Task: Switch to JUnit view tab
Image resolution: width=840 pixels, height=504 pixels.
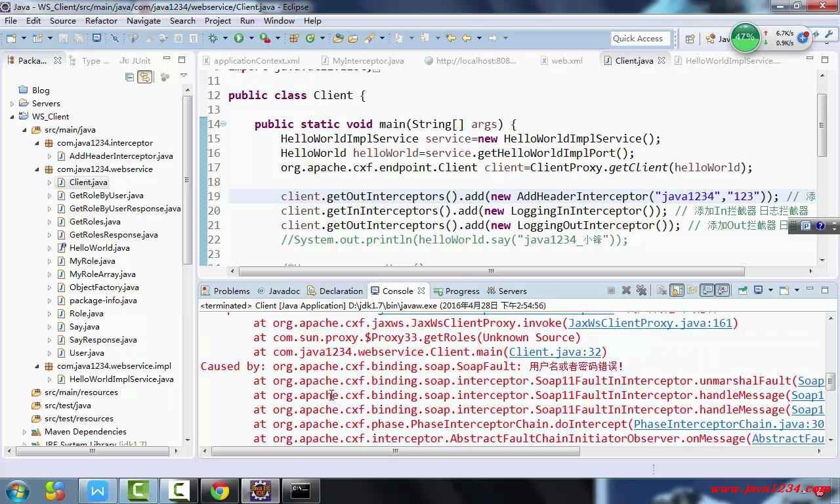Action: point(136,60)
